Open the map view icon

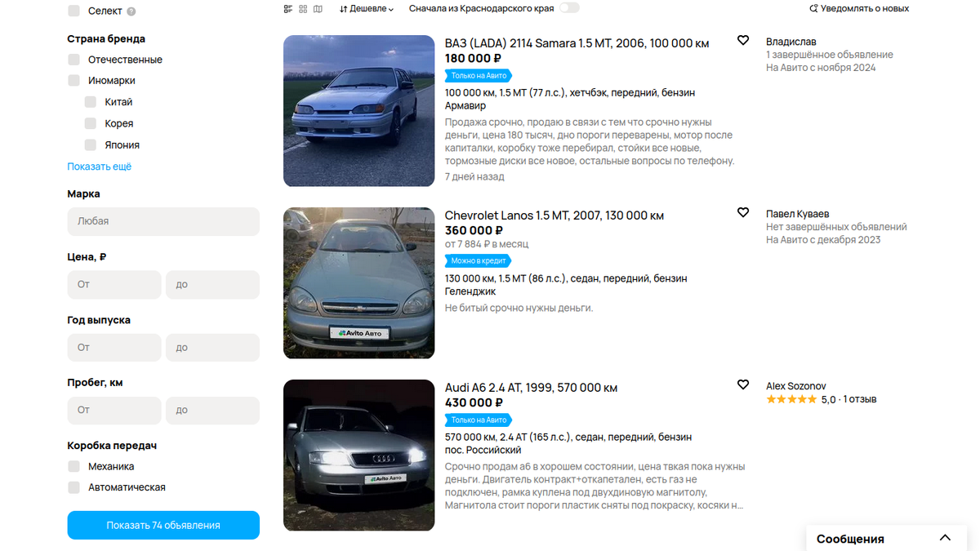pyautogui.click(x=318, y=9)
